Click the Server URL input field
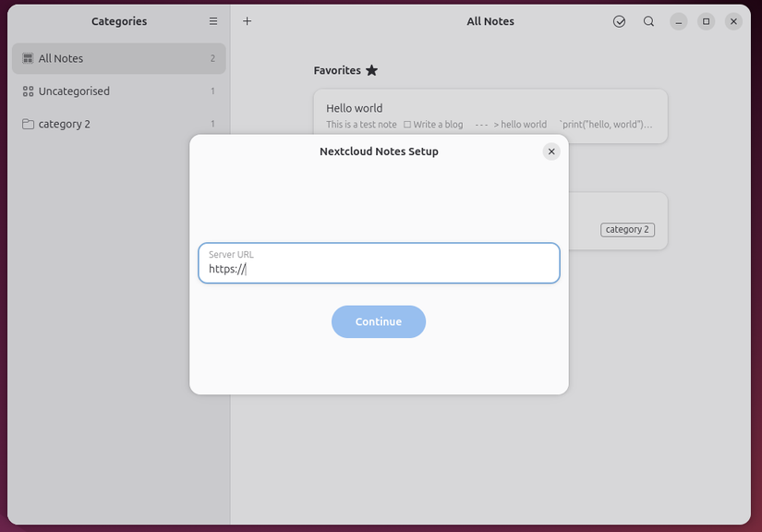This screenshot has height=532, width=762. (x=379, y=263)
